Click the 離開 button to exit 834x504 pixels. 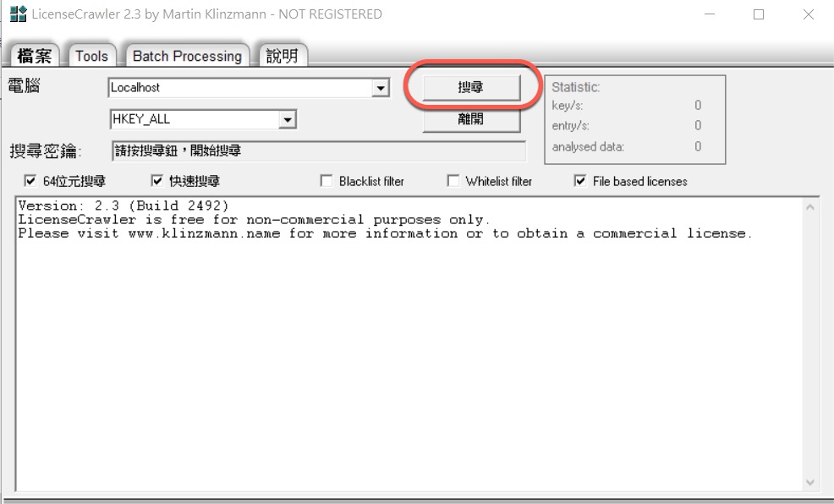click(x=471, y=119)
